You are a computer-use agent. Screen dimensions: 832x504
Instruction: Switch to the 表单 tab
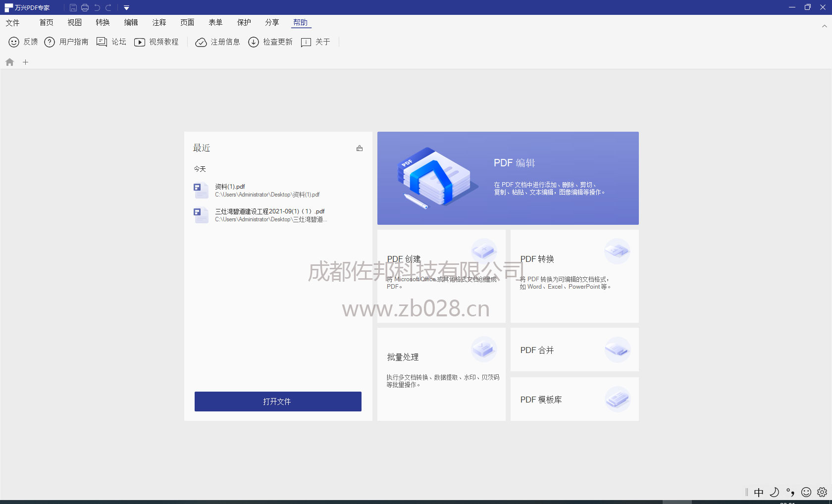215,23
